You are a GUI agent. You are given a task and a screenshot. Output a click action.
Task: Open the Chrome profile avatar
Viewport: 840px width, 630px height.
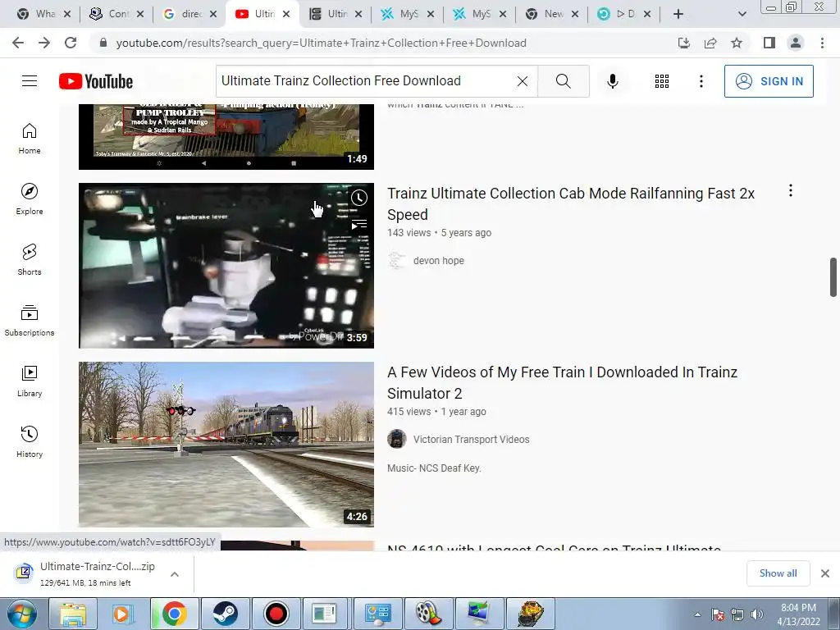(796, 43)
